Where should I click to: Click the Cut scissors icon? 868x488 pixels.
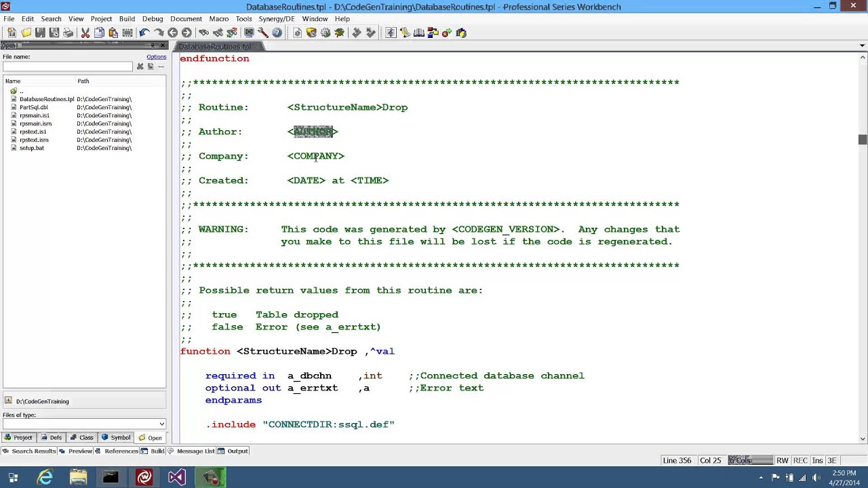point(85,33)
